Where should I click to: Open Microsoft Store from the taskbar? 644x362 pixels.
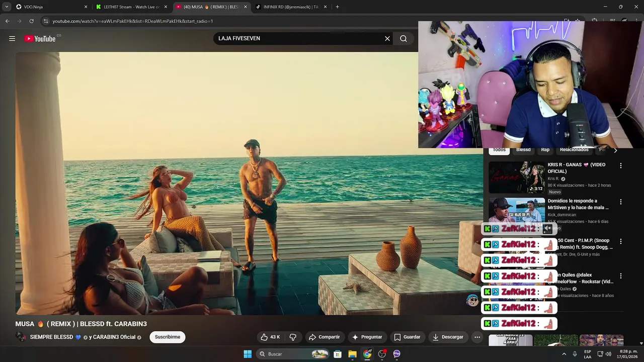(x=338, y=354)
